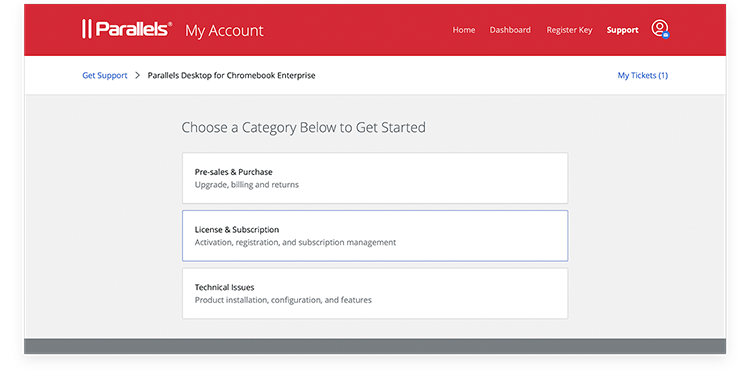Click 'Upgrade, billing and returns' description
Viewport: 750px width, 375px height.
pos(246,185)
